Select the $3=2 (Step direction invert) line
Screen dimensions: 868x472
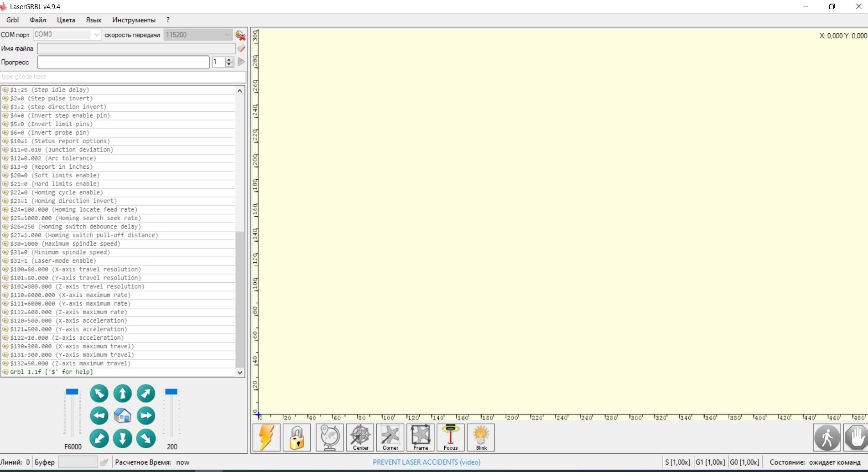click(x=118, y=107)
